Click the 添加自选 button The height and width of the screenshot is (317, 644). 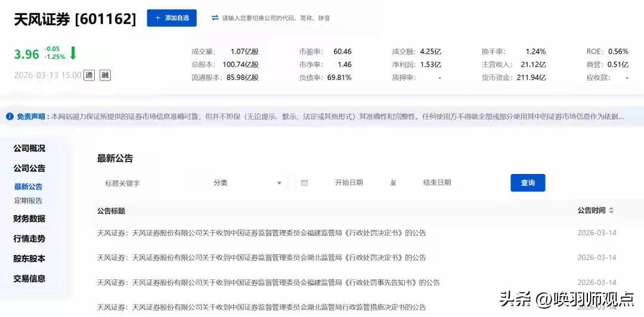(x=172, y=18)
